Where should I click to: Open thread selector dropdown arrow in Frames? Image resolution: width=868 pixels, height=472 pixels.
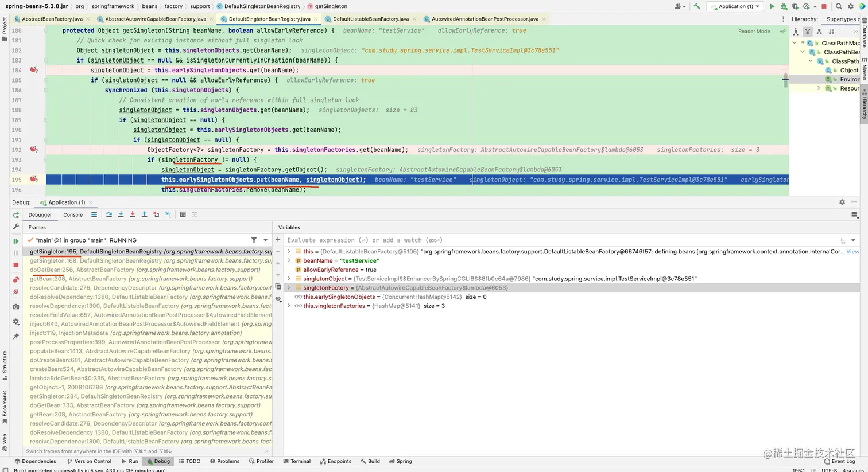[x=266, y=240]
